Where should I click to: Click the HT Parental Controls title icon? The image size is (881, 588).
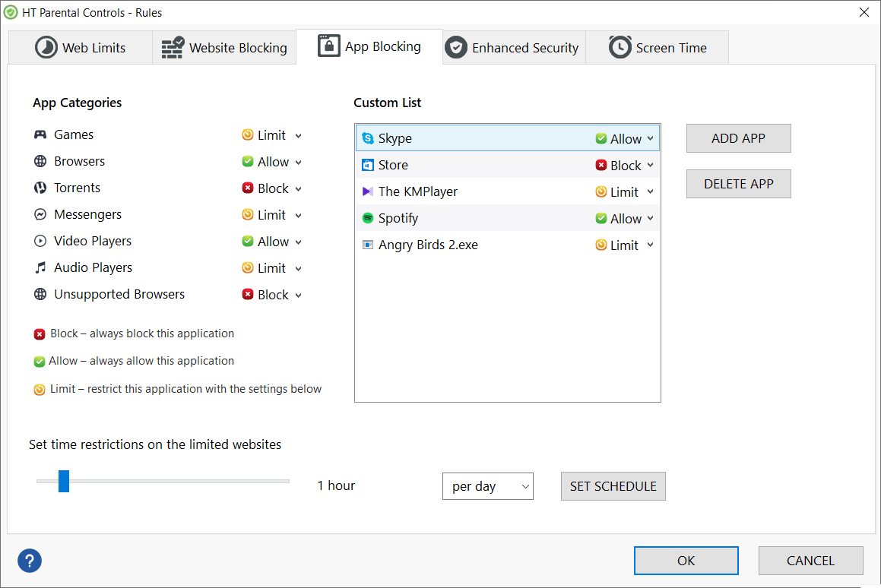pos(11,12)
